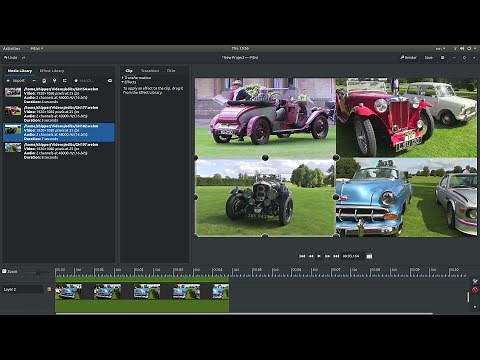Switch to the Transition tab
Image resolution: width=480 pixels, height=360 pixels.
[x=150, y=71]
